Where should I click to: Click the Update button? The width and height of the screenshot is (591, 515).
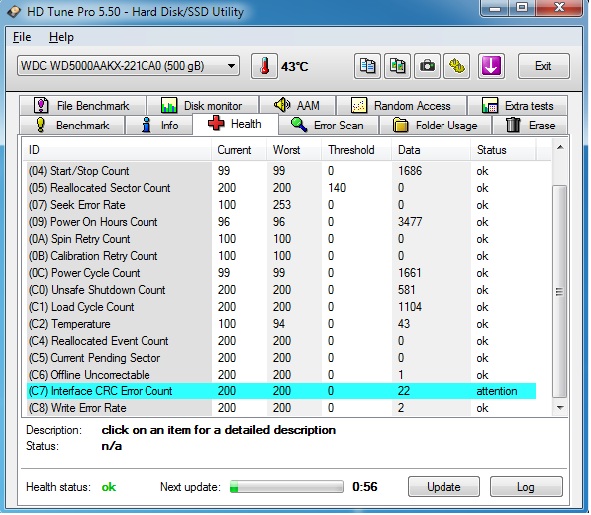[x=444, y=487]
